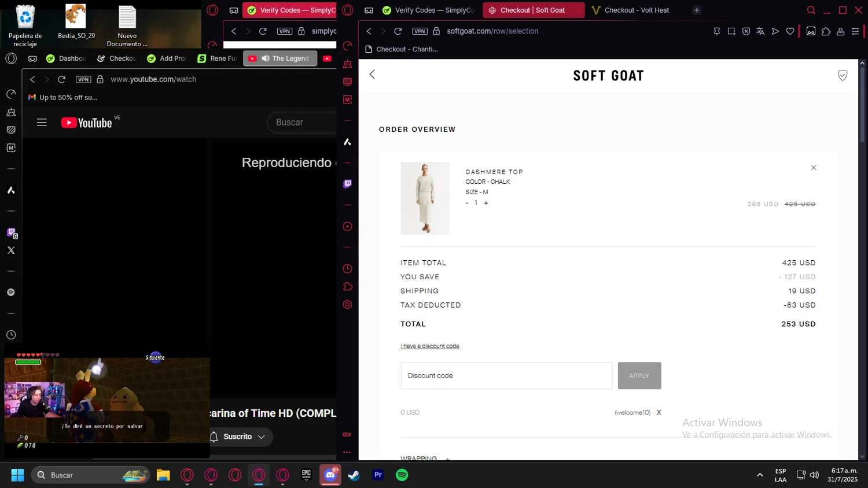868x488 pixels.
Task: Reload the softgoat.com page
Action: coord(398,31)
